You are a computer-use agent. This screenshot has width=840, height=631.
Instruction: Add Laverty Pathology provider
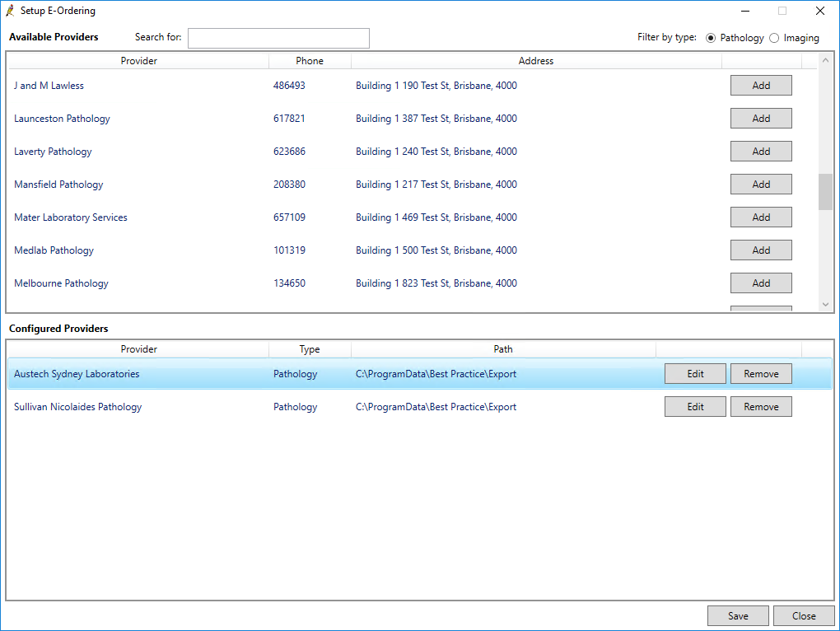tap(761, 152)
